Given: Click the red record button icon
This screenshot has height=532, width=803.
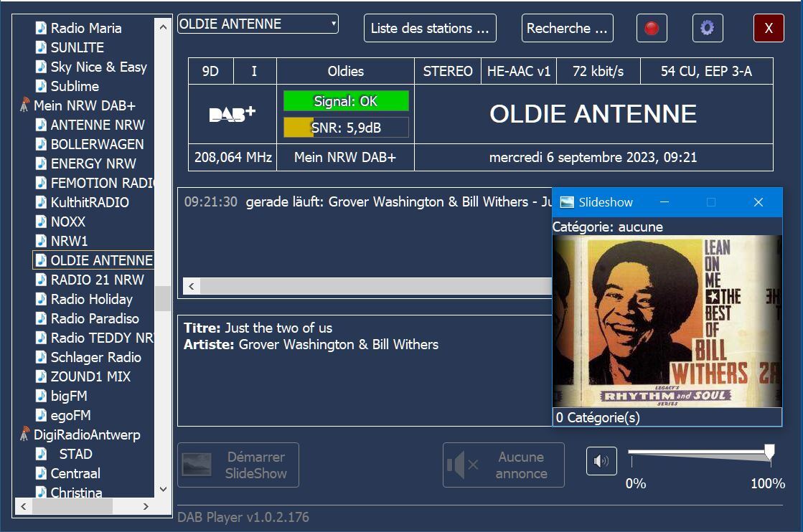Looking at the screenshot, I should point(652,28).
